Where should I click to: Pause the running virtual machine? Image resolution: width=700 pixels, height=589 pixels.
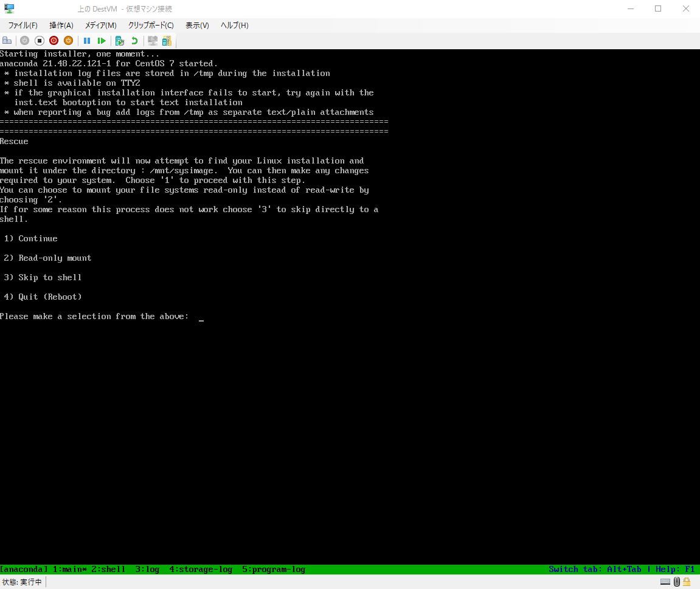point(87,40)
